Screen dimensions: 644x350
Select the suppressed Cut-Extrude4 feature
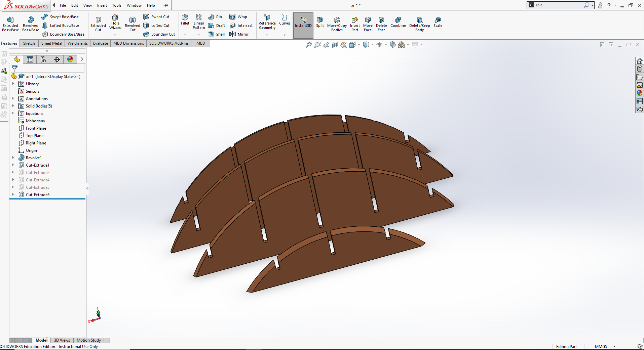pyautogui.click(x=34, y=180)
